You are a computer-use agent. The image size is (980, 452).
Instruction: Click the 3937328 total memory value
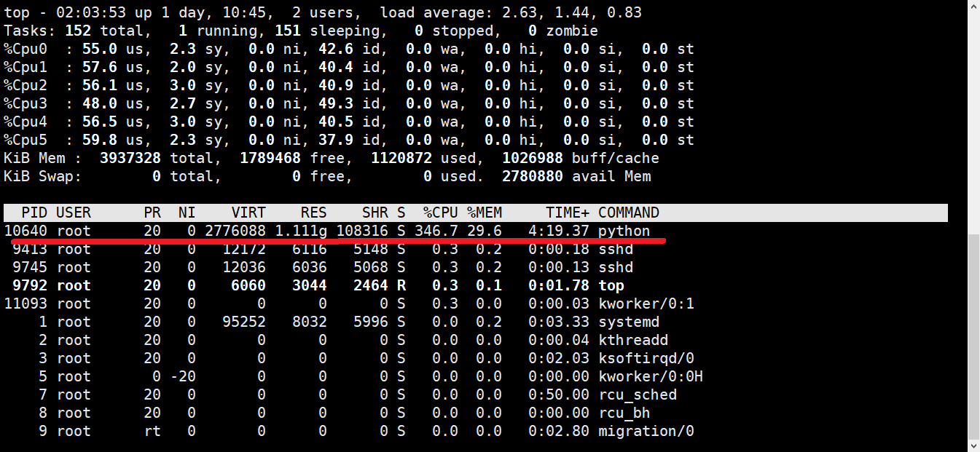pyautogui.click(x=130, y=158)
